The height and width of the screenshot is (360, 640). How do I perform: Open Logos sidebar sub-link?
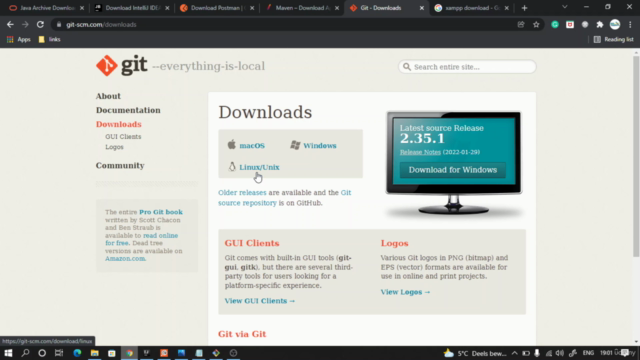114,147
